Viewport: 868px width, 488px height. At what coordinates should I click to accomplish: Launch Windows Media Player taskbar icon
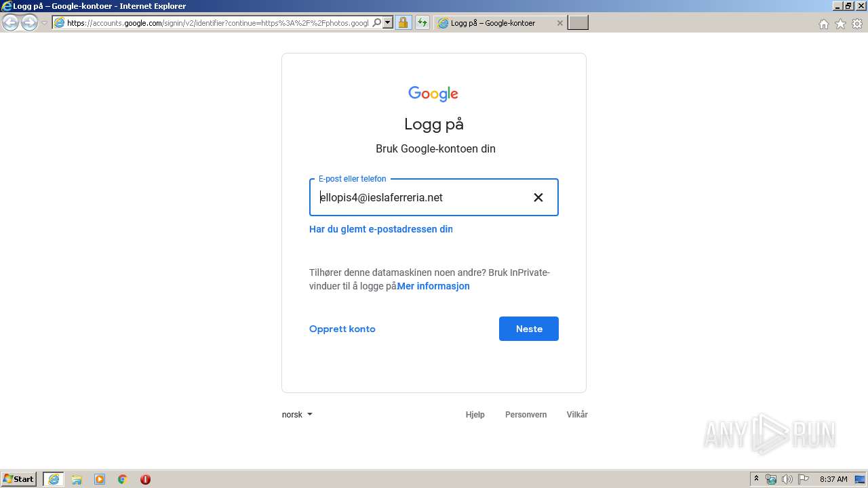point(100,479)
